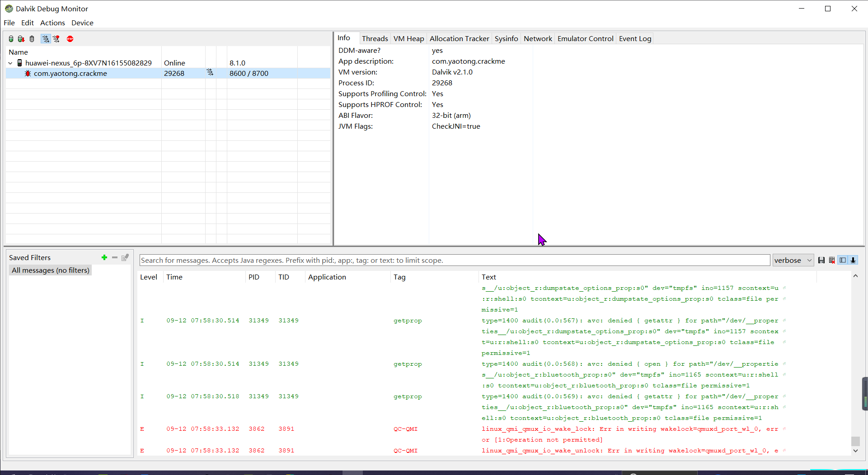The height and width of the screenshot is (475, 868).
Task: Click the Dump HPROF file icon
Action: click(x=21, y=39)
